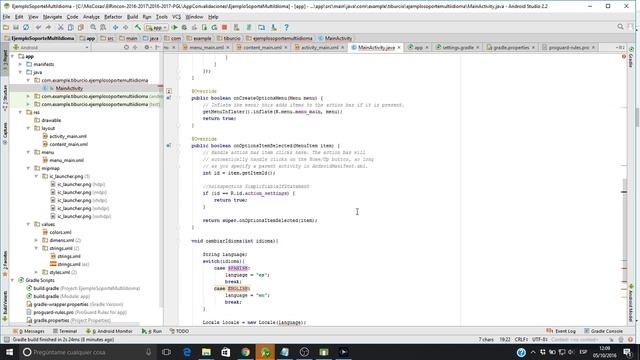Switch to the settings.gradle editor tab
Screen dimensions: 640x360
(x=458, y=47)
